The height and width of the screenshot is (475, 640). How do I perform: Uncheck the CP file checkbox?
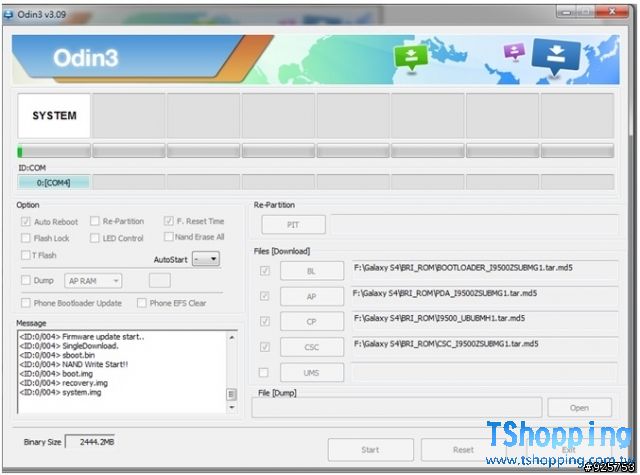264,322
